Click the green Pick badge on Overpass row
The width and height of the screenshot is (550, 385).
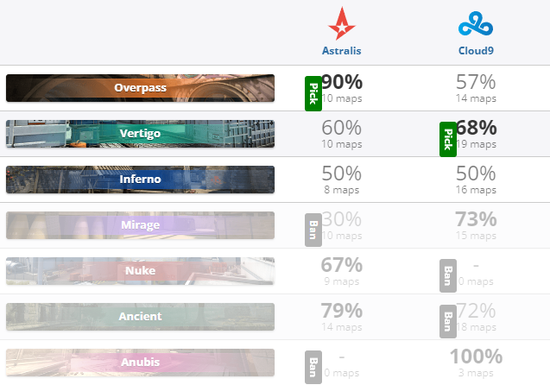313,94
